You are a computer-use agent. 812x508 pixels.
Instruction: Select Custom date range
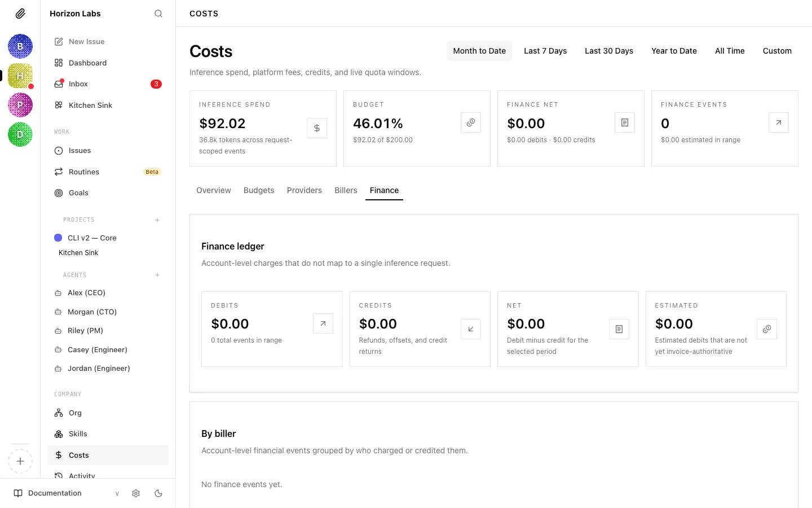(777, 51)
